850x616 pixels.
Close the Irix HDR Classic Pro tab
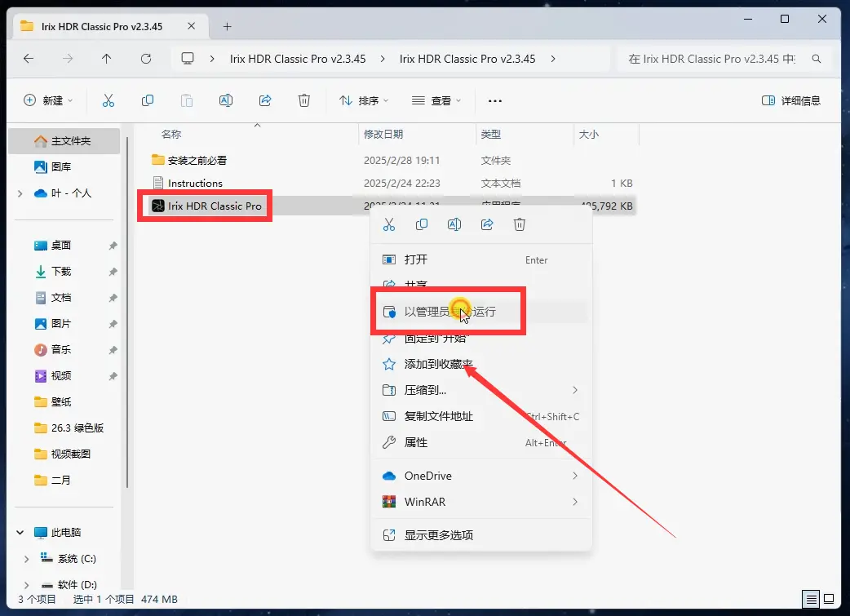[192, 26]
